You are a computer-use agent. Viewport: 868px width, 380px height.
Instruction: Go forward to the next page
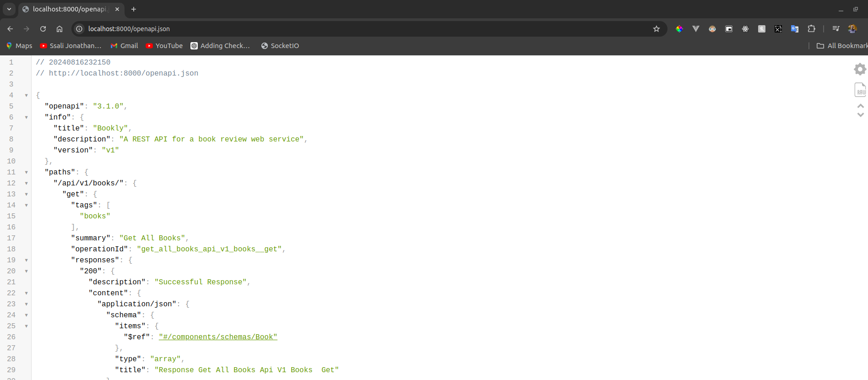pyautogui.click(x=27, y=29)
